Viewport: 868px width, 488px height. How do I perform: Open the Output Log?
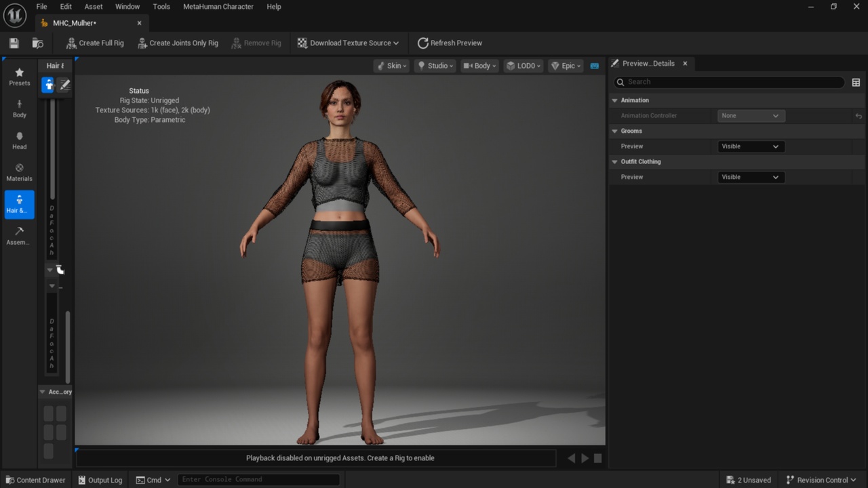[x=100, y=480]
